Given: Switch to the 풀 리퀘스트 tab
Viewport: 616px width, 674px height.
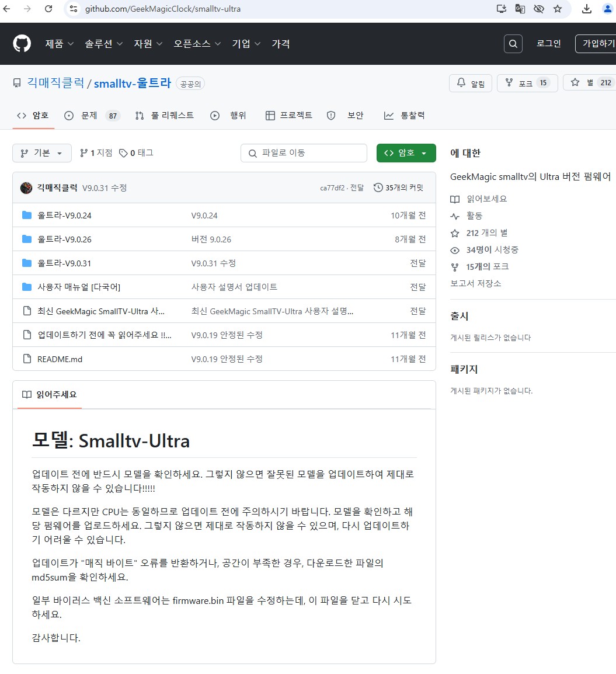Looking at the screenshot, I should [165, 115].
